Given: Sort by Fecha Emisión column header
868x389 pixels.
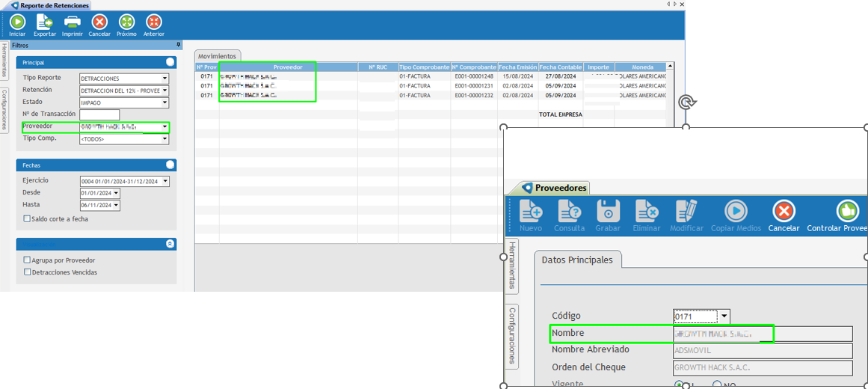Looking at the screenshot, I should point(517,67).
